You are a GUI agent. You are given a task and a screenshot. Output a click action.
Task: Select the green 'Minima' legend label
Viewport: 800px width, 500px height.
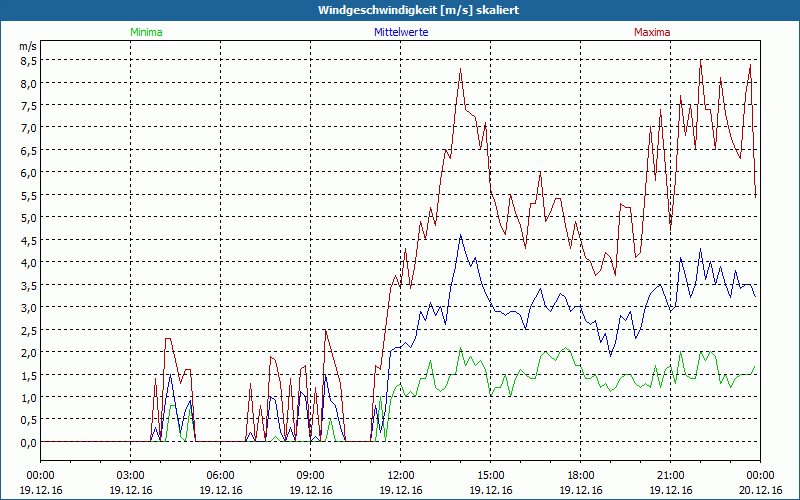pos(145,32)
